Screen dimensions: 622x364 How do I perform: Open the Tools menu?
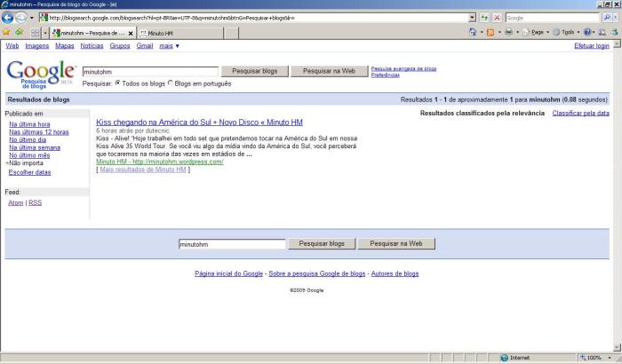click(x=566, y=32)
